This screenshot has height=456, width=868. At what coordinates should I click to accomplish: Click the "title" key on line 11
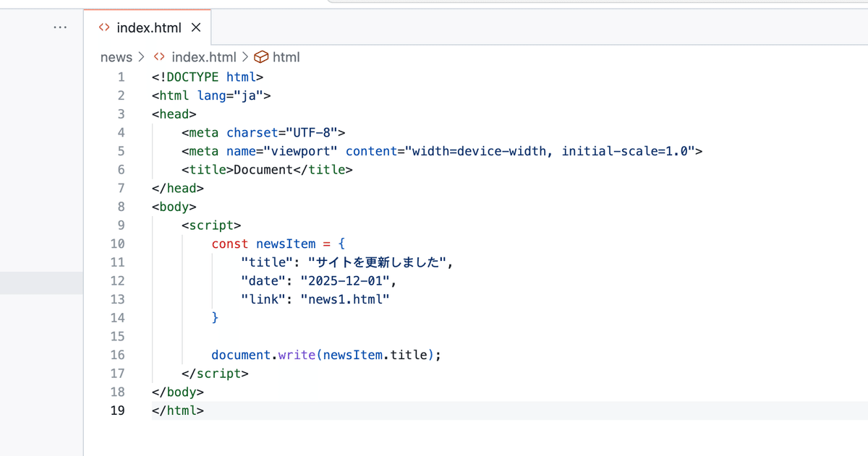click(x=267, y=262)
